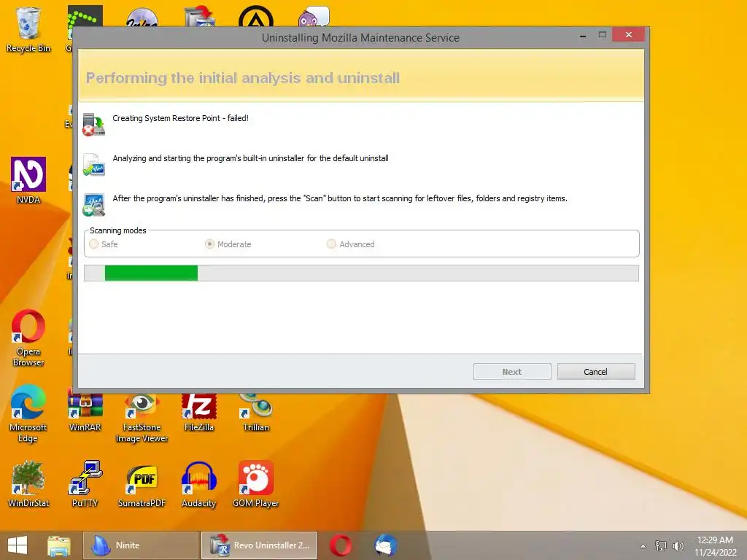Open Audacity desktop shortcut
747x560 pixels.
pos(198,484)
